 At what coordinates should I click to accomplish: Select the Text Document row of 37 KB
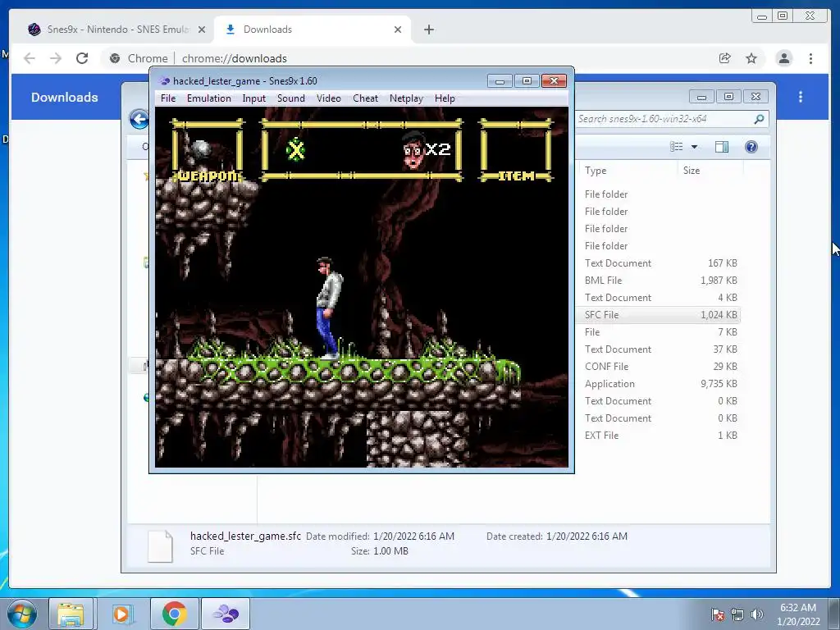(x=658, y=349)
